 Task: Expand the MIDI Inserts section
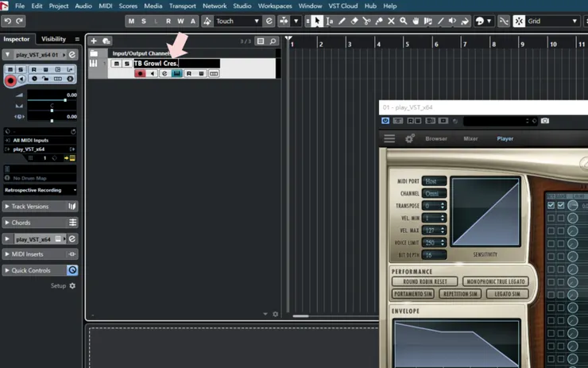tap(7, 254)
